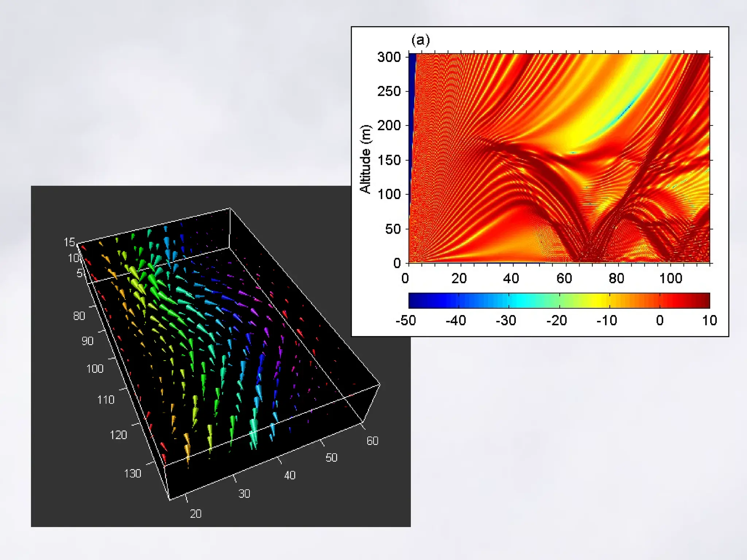Click the 60 label on heatmap horizontal axis

(564, 279)
